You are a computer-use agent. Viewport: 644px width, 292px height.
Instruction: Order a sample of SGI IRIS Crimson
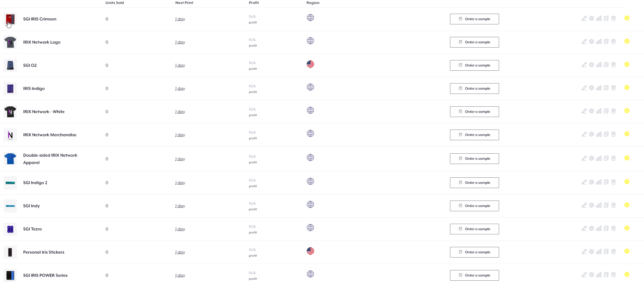pos(474,19)
